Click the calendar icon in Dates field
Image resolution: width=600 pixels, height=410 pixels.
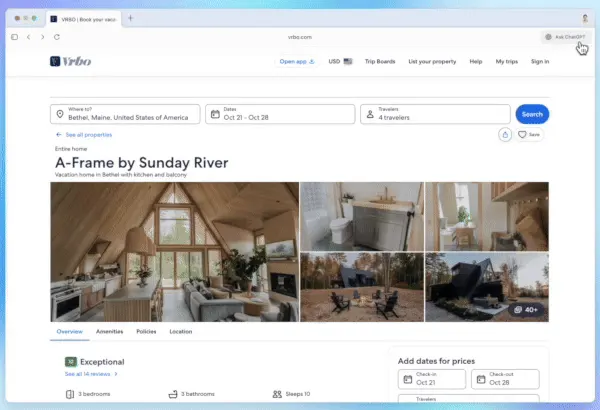point(215,114)
